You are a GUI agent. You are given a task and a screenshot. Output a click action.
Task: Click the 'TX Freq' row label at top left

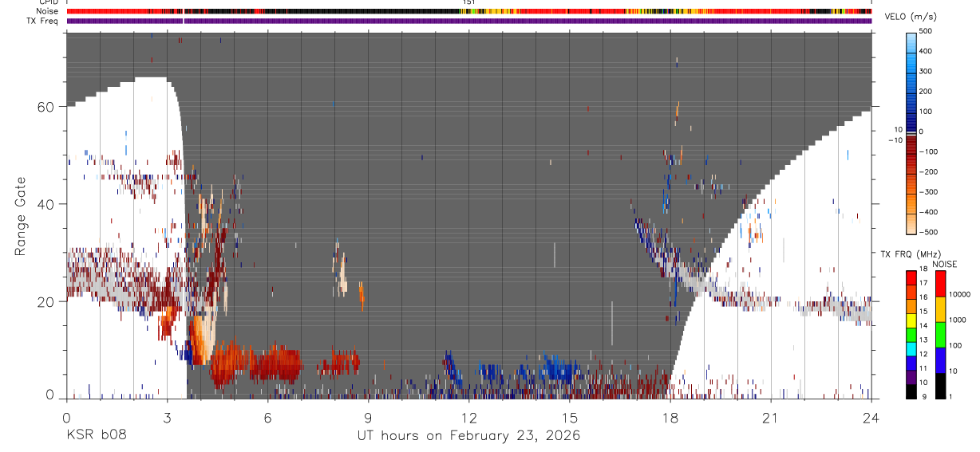click(43, 21)
